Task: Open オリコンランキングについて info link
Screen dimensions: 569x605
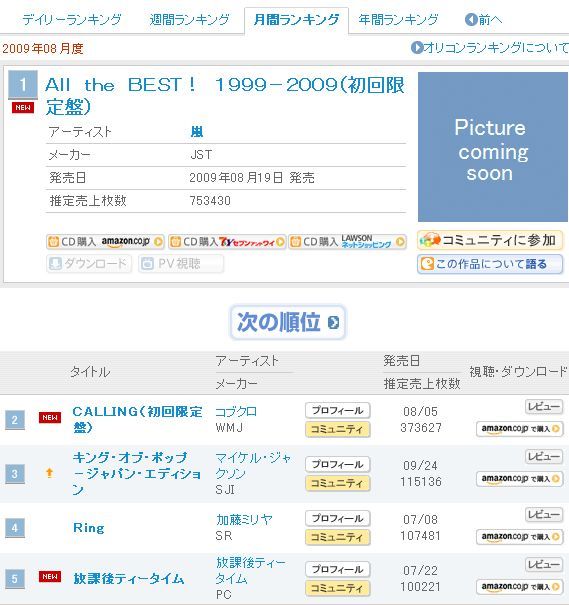Action: (x=490, y=48)
